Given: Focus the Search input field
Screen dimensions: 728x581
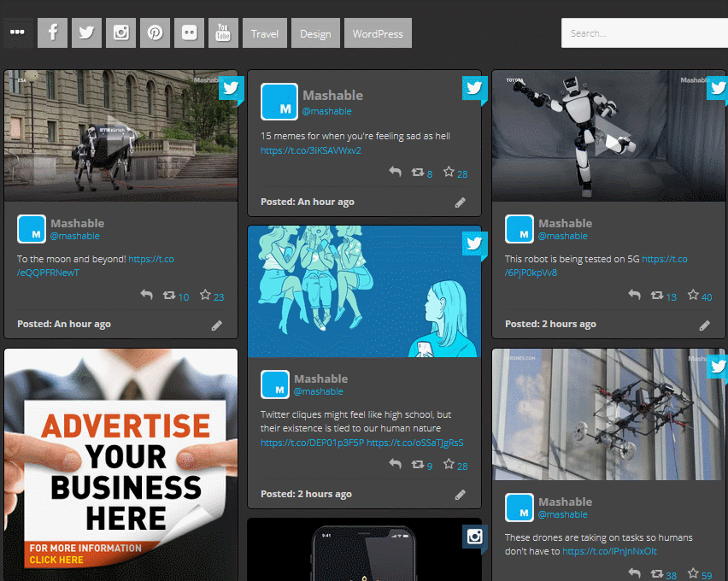Looking at the screenshot, I should [x=644, y=33].
